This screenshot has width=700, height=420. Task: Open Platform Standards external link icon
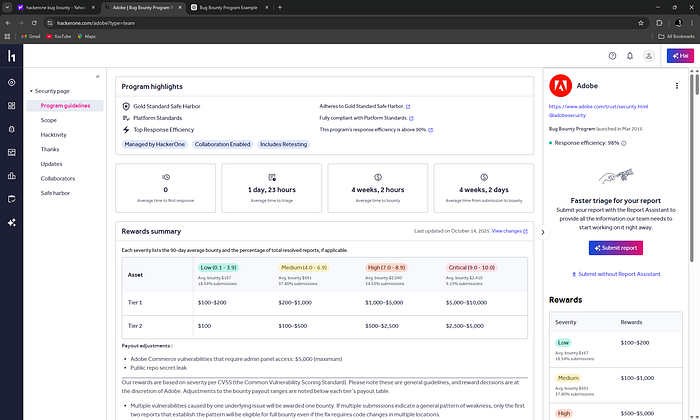[x=411, y=118]
